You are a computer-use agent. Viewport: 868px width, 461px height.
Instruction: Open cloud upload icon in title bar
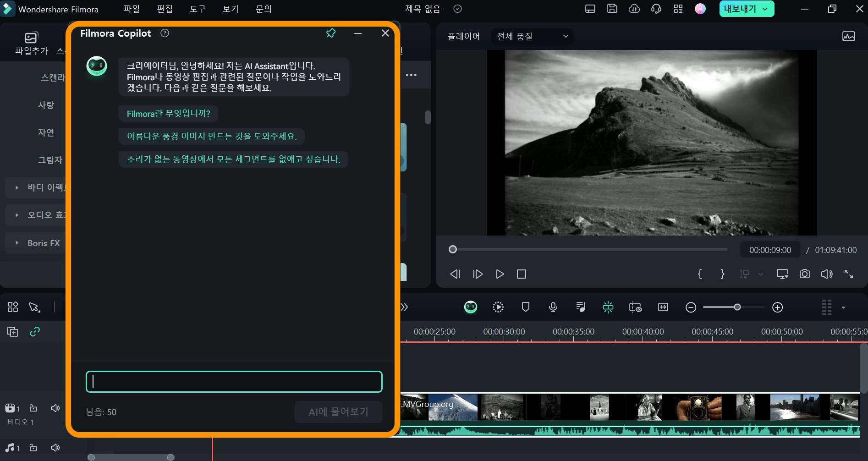pos(634,9)
